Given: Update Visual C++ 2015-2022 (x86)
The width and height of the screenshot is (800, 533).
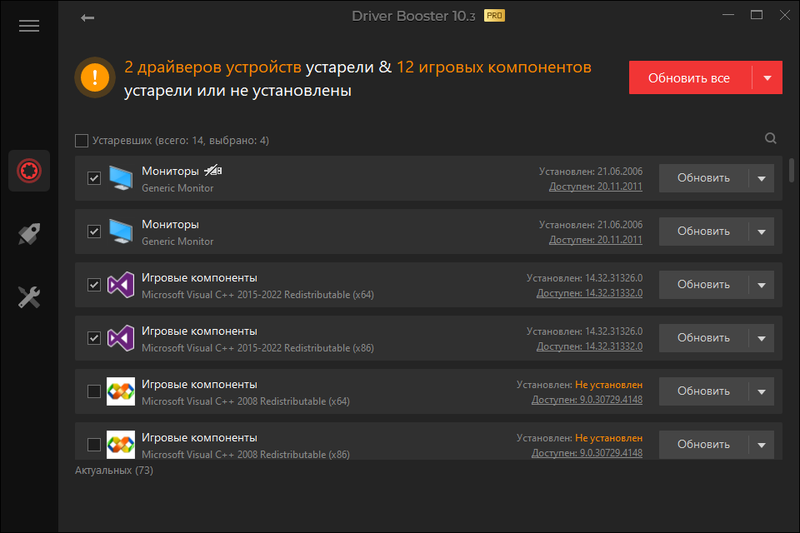Looking at the screenshot, I should (x=704, y=338).
